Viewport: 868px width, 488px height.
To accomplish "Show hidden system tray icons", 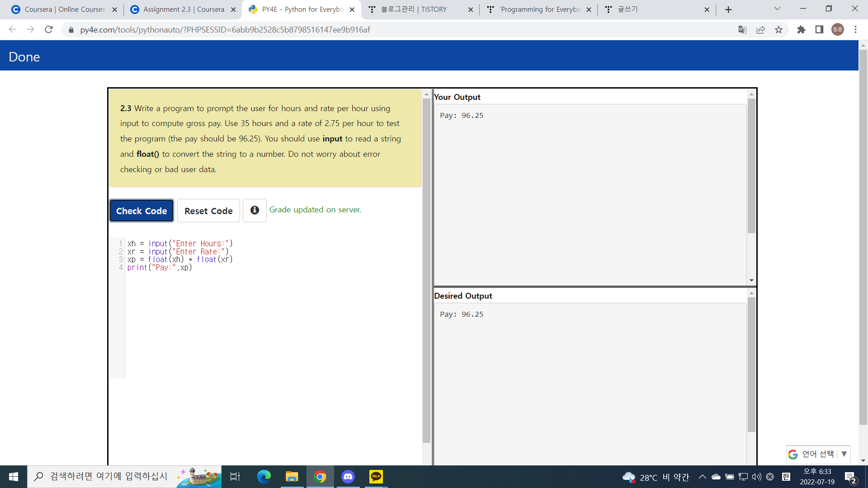I will point(702,477).
